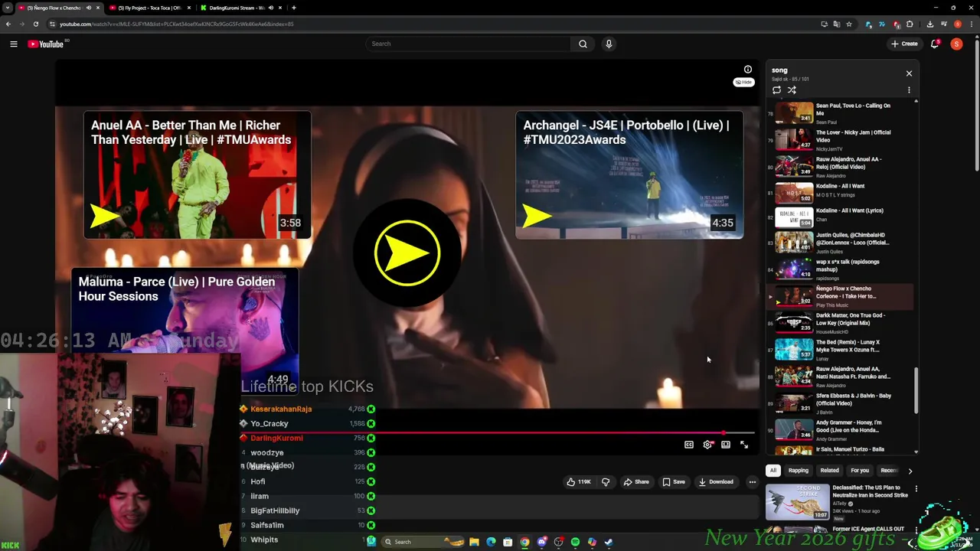Viewport: 980px width, 551px height.
Task: Play Darkk Matter, One True God - Low Key
Action: [841, 323]
